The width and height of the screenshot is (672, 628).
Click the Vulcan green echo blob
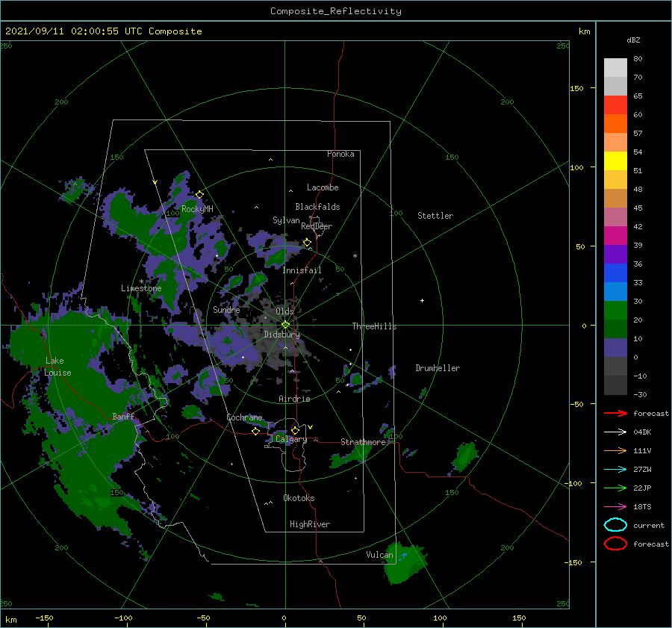pyautogui.click(x=405, y=563)
